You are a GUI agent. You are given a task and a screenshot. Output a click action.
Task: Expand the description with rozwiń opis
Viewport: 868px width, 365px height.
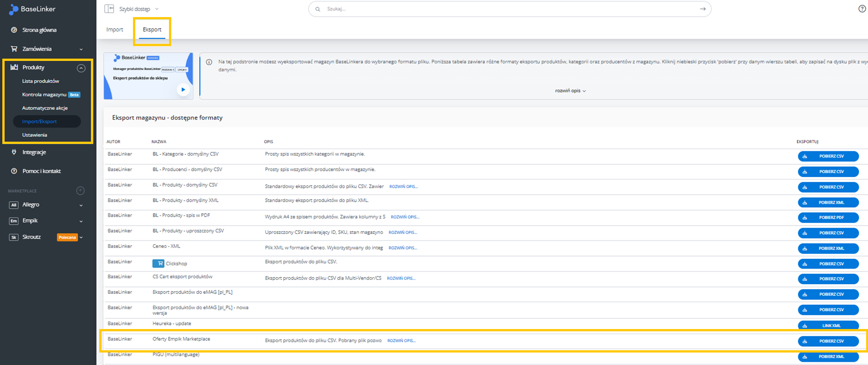(570, 91)
